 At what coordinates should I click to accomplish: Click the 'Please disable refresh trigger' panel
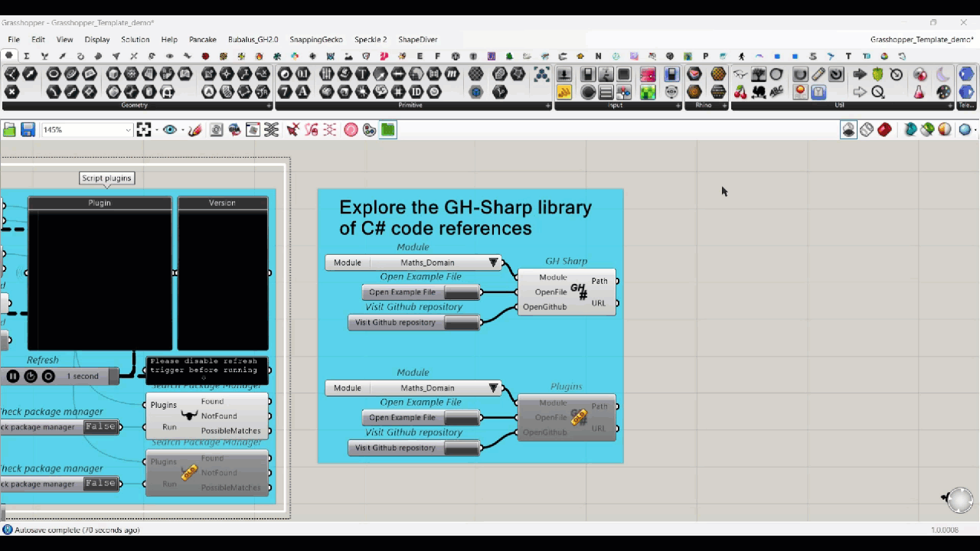(x=207, y=370)
